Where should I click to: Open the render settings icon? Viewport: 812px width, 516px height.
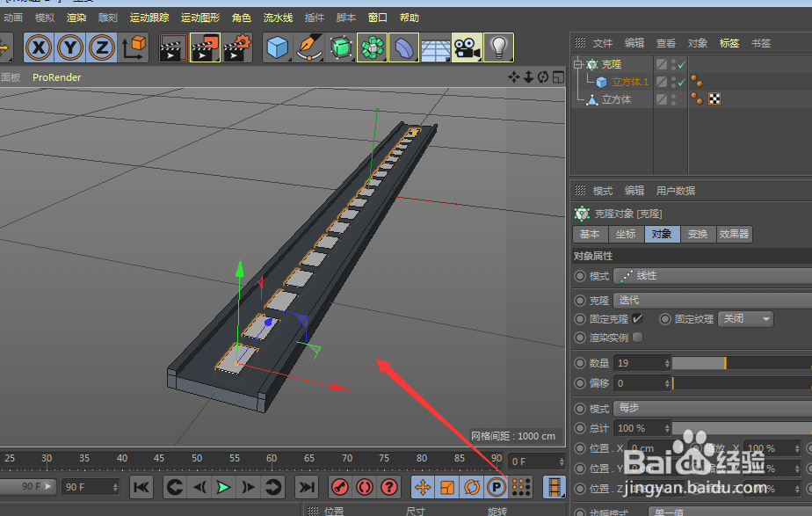coord(236,47)
